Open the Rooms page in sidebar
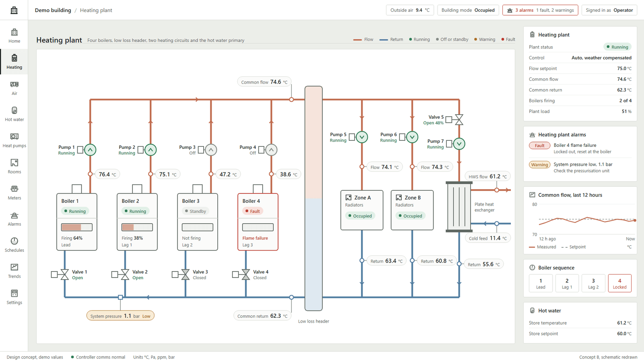Screen dimensions: 644x362 click(14, 167)
